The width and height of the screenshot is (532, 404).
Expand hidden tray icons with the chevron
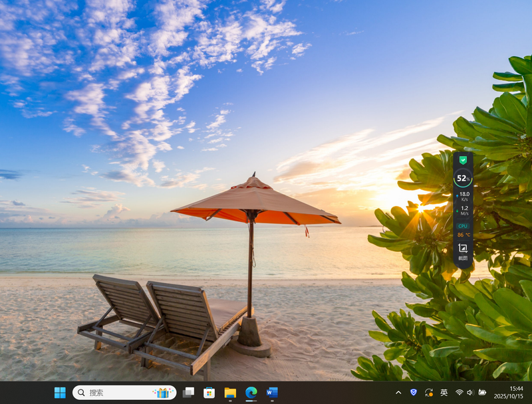click(x=398, y=392)
